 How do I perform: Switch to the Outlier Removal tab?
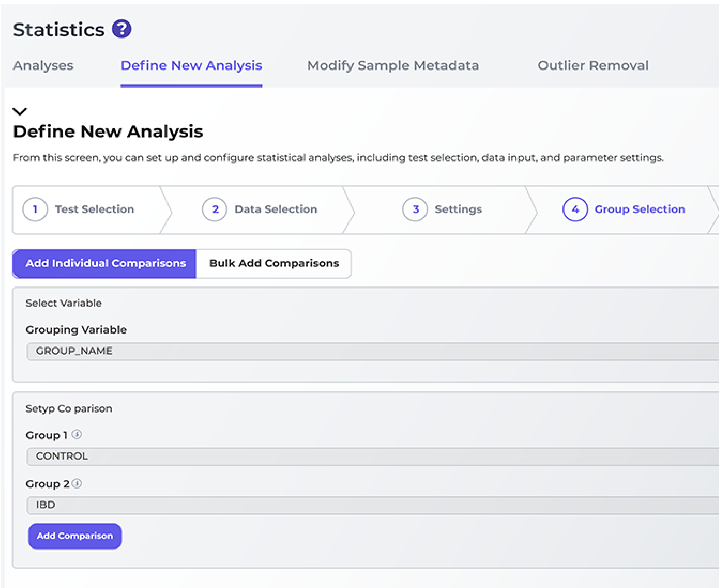pyautogui.click(x=593, y=65)
